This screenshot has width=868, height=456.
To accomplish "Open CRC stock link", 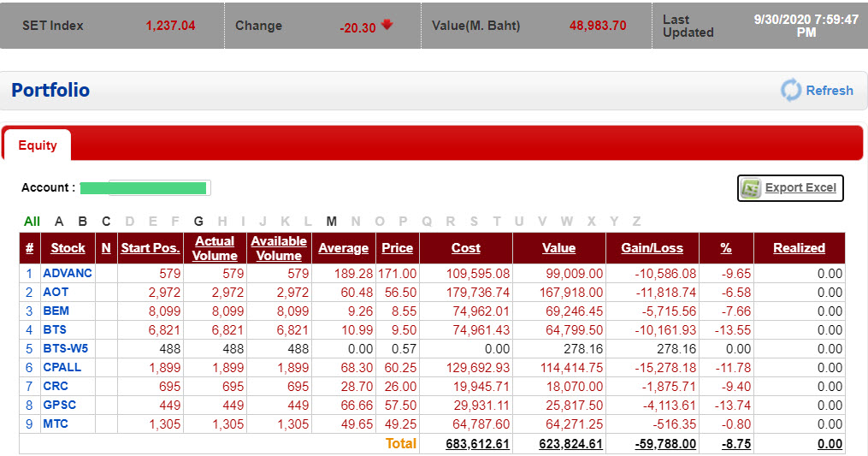I will [56, 386].
